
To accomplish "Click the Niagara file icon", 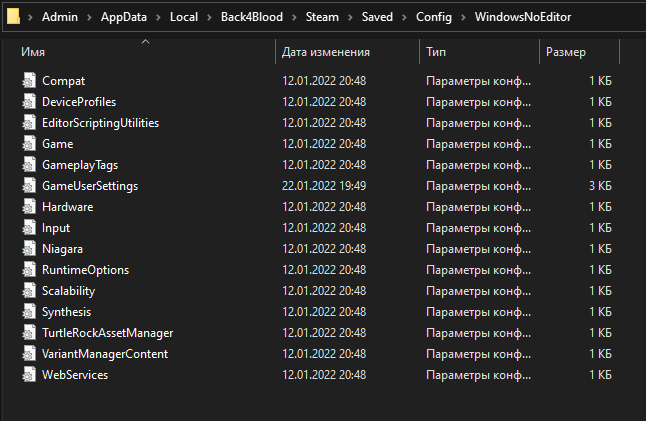I will (28, 248).
